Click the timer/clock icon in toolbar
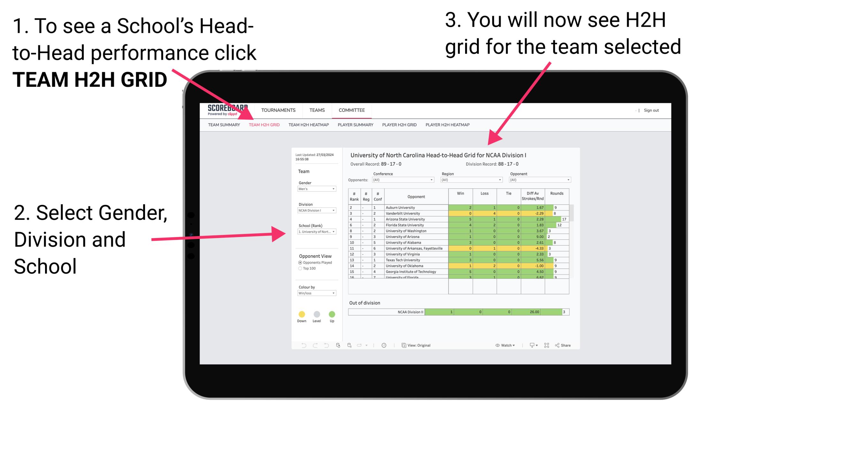Screen dimensions: 868x467 384,345
